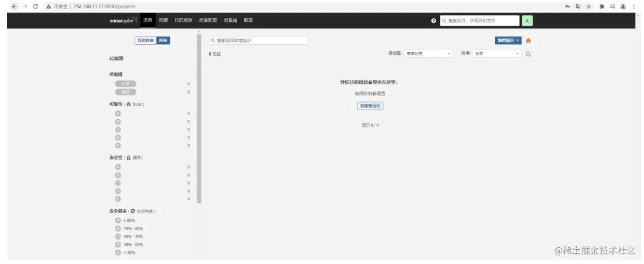The height and width of the screenshot is (264, 644).
Task: Click the 可靠性 Bugs section heading
Action: coord(127,104)
